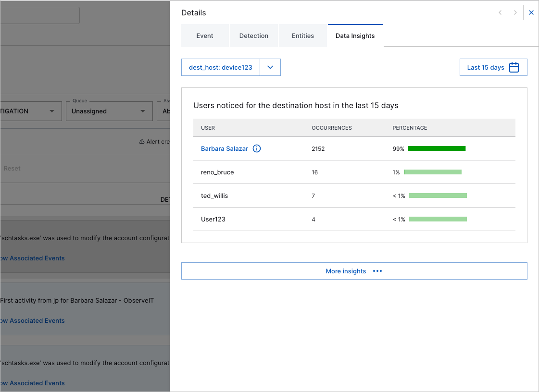Select the reno_bruce user row
Screen dimensions: 539x392
click(354, 172)
